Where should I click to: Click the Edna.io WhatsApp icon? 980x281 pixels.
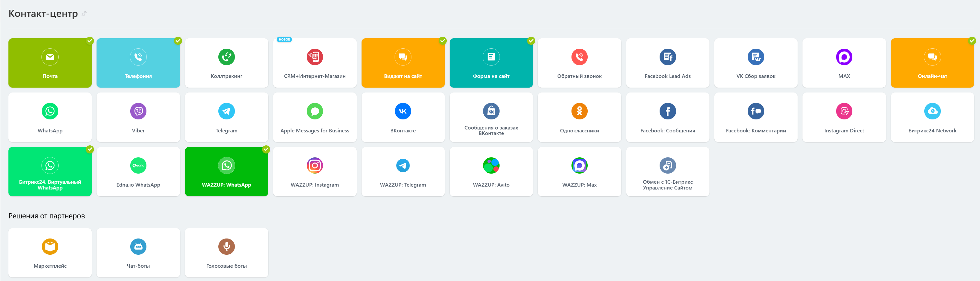tap(138, 165)
